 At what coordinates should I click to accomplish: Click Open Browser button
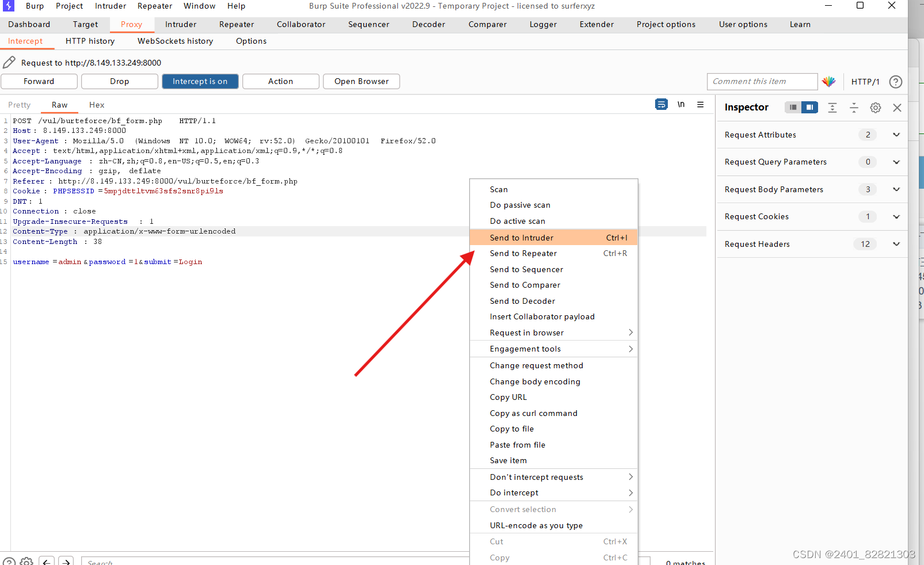coord(362,81)
